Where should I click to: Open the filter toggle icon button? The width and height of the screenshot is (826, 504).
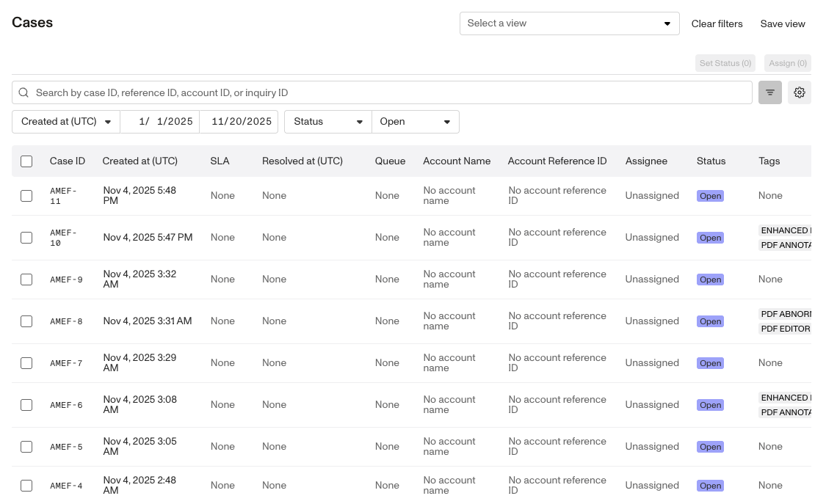point(769,92)
